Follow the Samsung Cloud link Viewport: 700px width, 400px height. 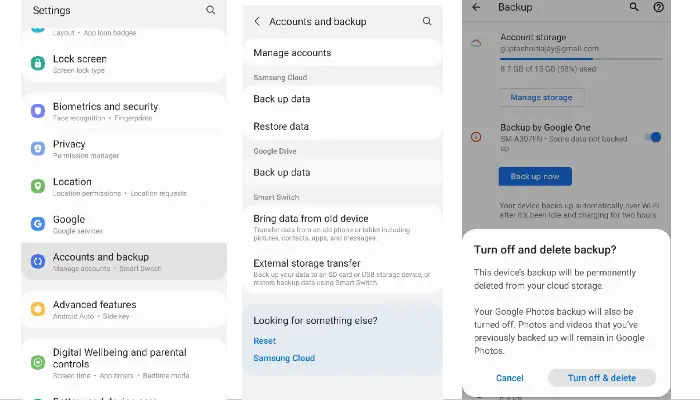click(x=284, y=358)
